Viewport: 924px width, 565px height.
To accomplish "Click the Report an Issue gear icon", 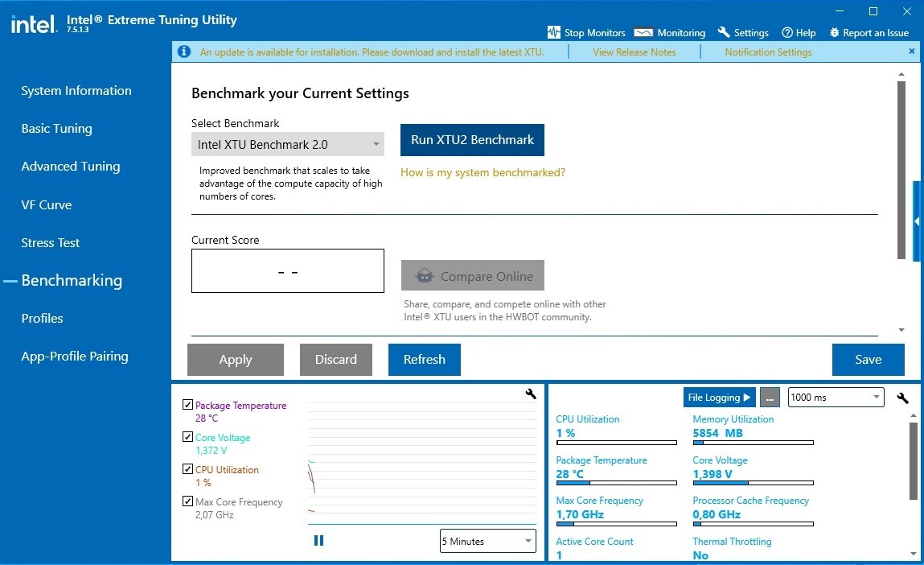I will [x=834, y=33].
